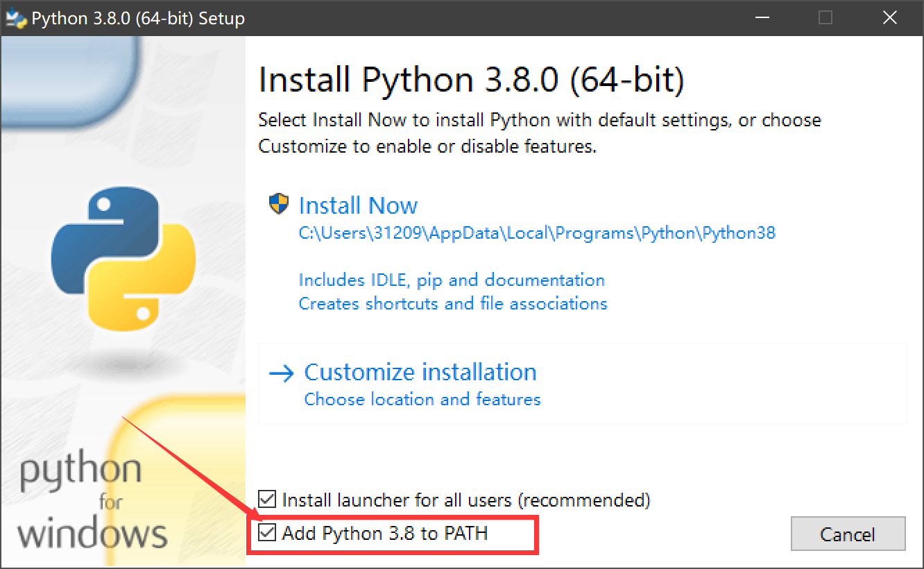Image resolution: width=924 pixels, height=569 pixels.
Task: Click the 'Install Python 3.8.0 (64-bit)' heading
Action: (471, 78)
